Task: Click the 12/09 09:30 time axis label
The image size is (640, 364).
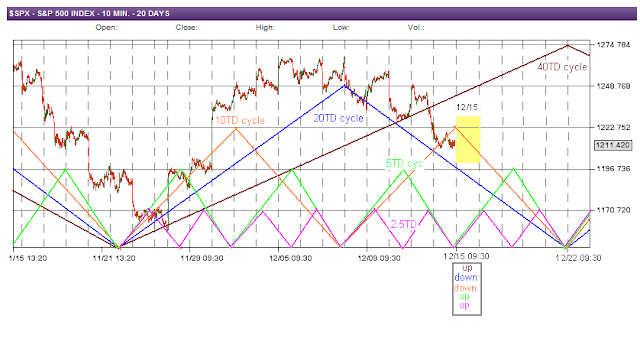Action: click(379, 258)
